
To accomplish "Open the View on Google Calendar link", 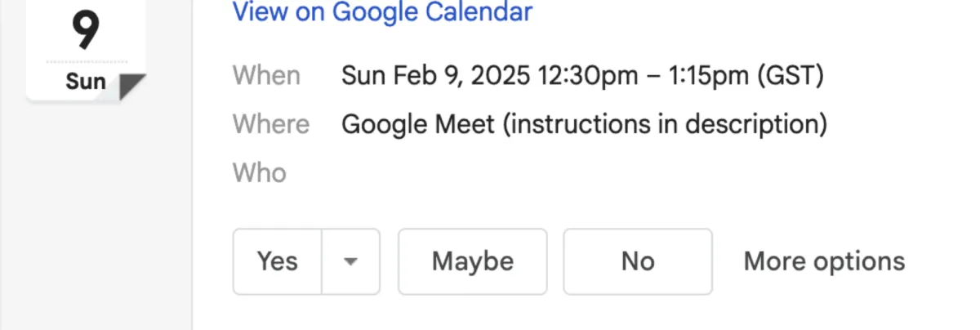I will [x=382, y=12].
